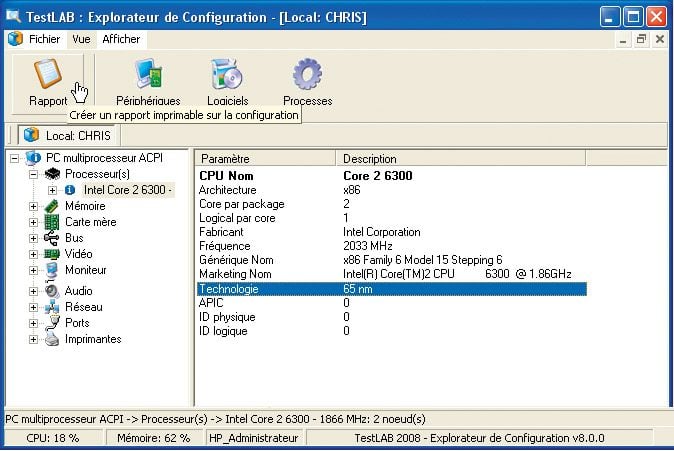Sort by the Description column header
The width and height of the screenshot is (674, 451).
coord(460,159)
